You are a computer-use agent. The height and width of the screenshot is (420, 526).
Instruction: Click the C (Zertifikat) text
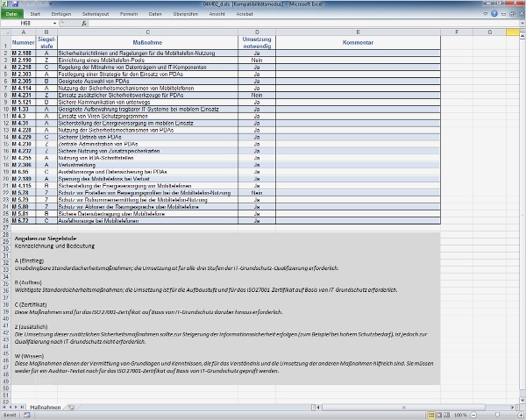31,304
